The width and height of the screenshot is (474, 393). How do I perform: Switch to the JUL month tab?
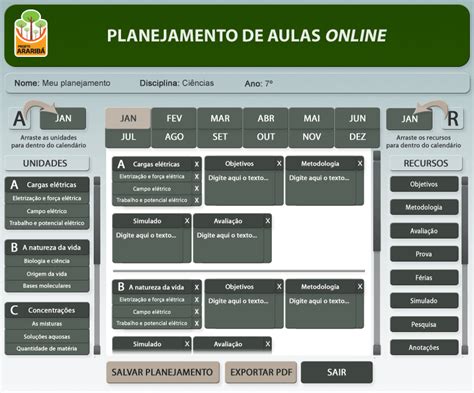coord(128,137)
